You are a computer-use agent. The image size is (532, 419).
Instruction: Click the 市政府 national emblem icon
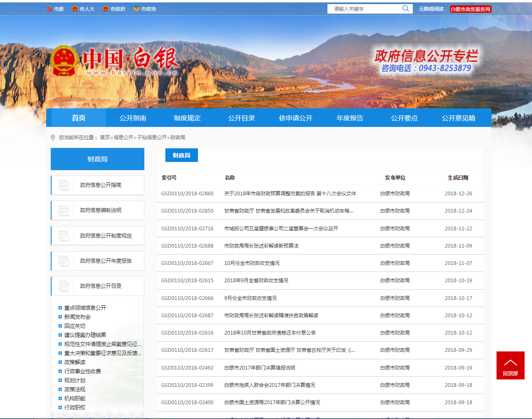[x=106, y=9]
